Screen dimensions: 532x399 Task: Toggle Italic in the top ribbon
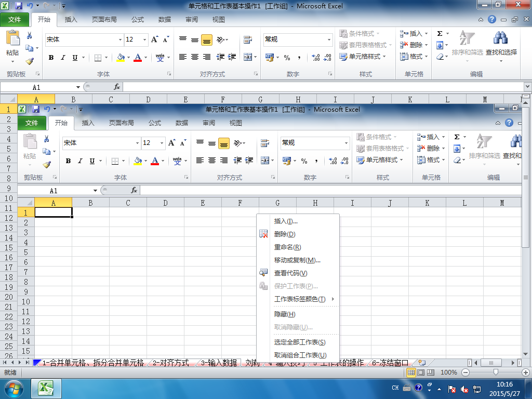(x=63, y=58)
